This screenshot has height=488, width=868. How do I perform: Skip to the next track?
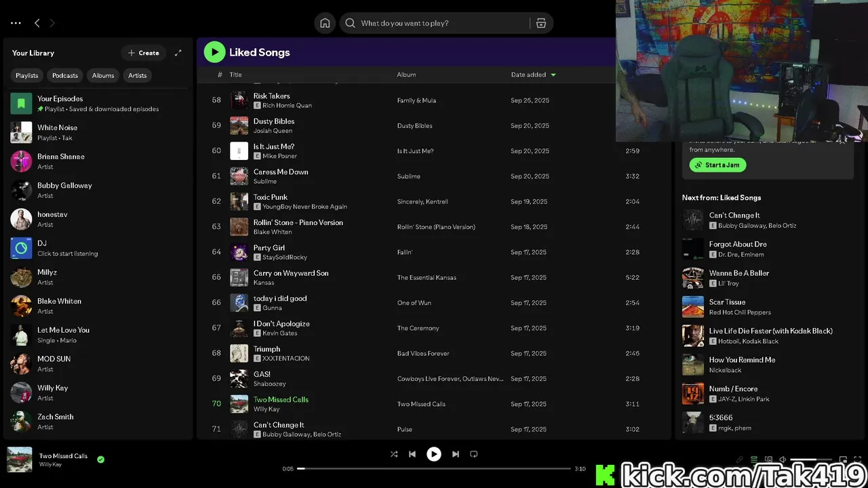point(456,454)
